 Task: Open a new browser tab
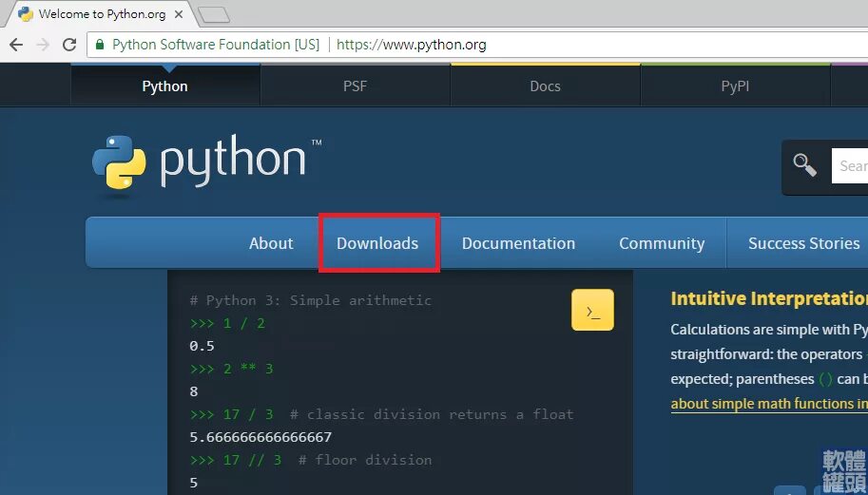pos(214,15)
